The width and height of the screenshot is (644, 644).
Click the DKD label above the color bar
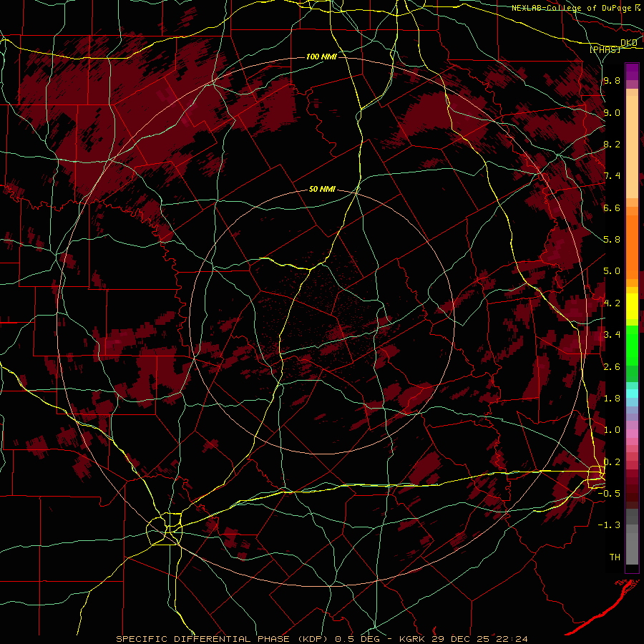click(629, 43)
